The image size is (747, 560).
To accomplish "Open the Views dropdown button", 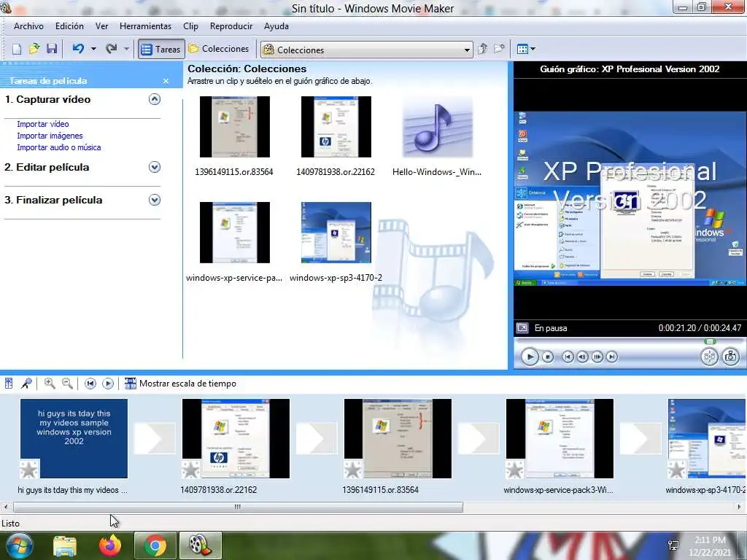I will [526, 49].
